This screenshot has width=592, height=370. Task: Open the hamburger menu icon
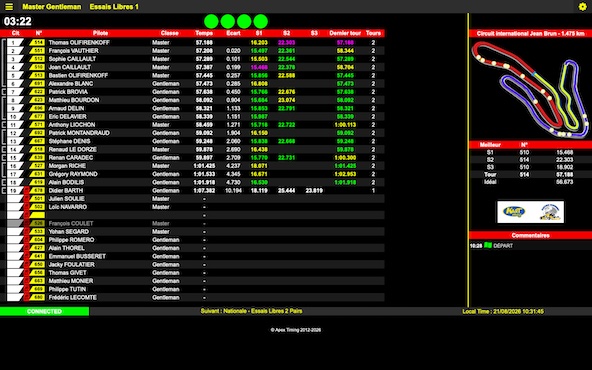pyautogui.click(x=9, y=6)
